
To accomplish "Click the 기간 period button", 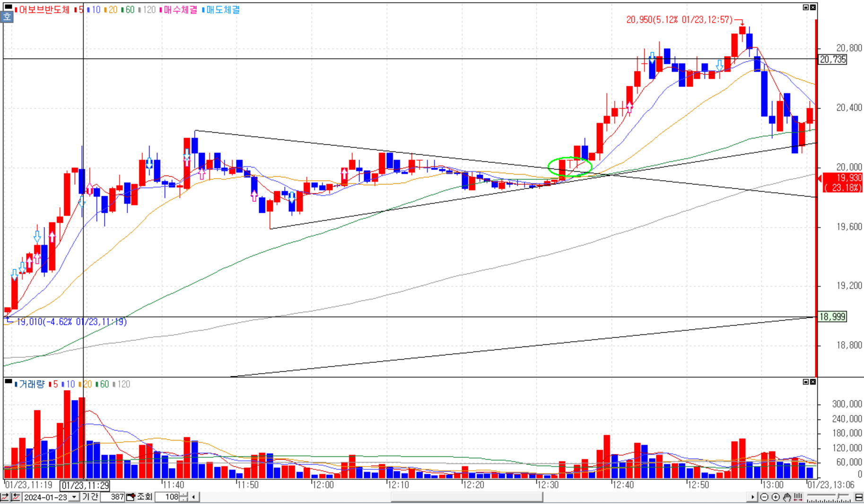I will point(90,497).
